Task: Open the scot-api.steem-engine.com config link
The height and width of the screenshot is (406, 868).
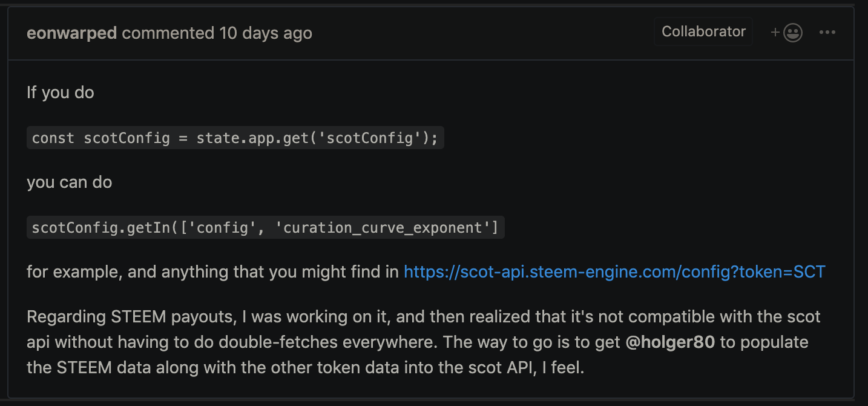Action: tap(614, 271)
